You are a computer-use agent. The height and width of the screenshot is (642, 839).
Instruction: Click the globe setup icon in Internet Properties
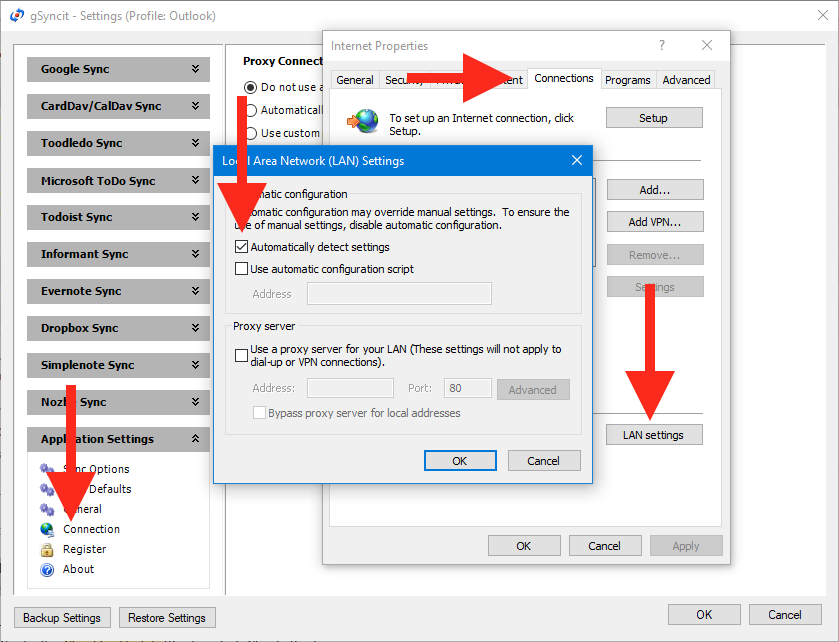pyautogui.click(x=363, y=121)
